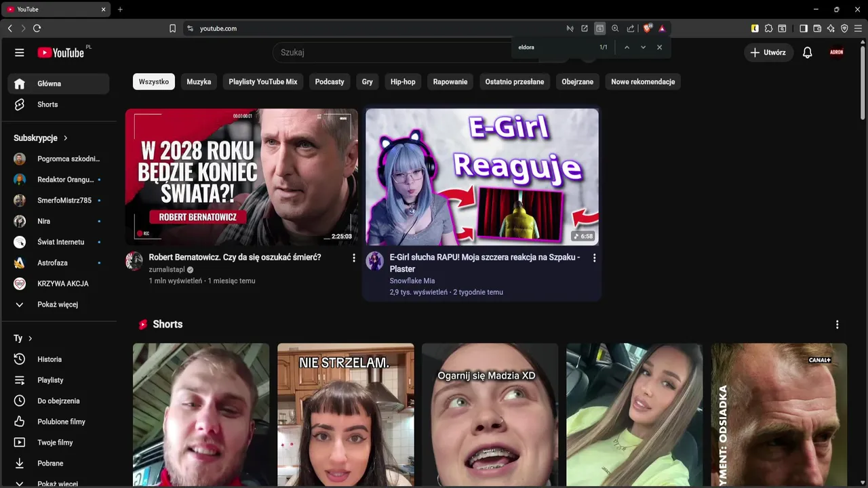Open the Brave Wallet icon
868x488 pixels.
(817, 28)
